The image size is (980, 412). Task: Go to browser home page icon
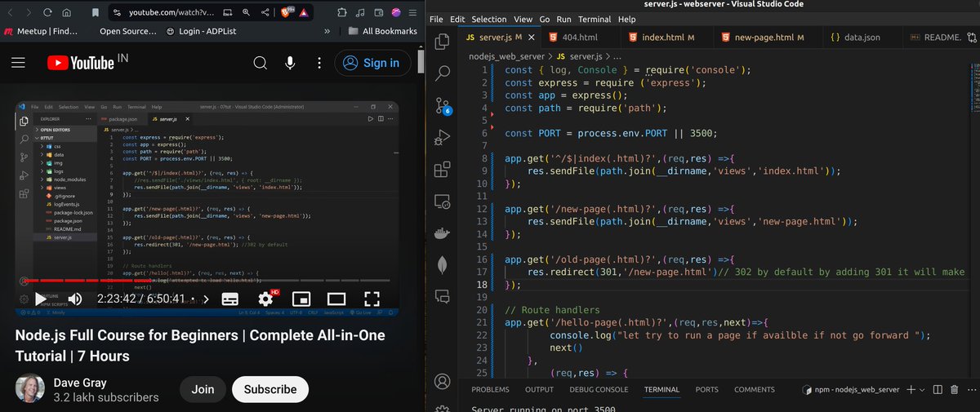click(67, 12)
